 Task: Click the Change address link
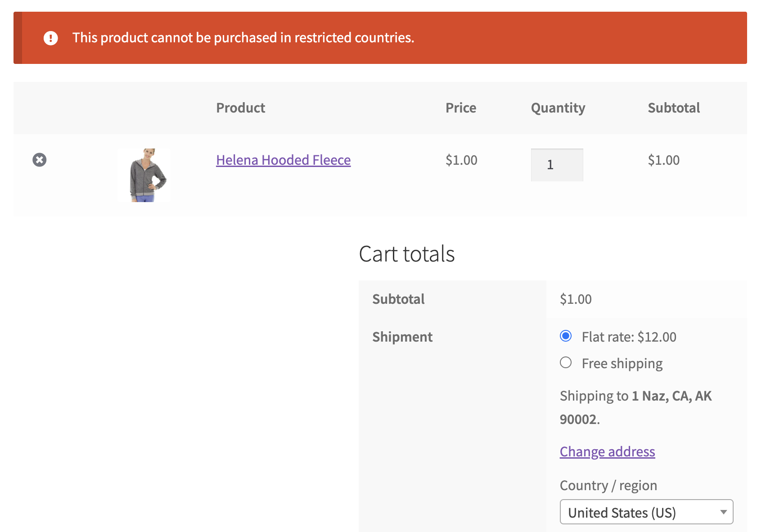(x=607, y=451)
